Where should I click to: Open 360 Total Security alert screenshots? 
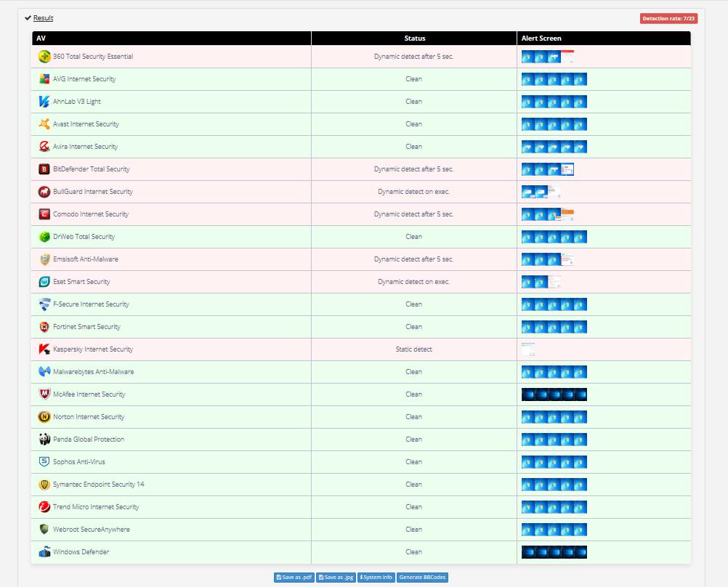(x=548, y=57)
